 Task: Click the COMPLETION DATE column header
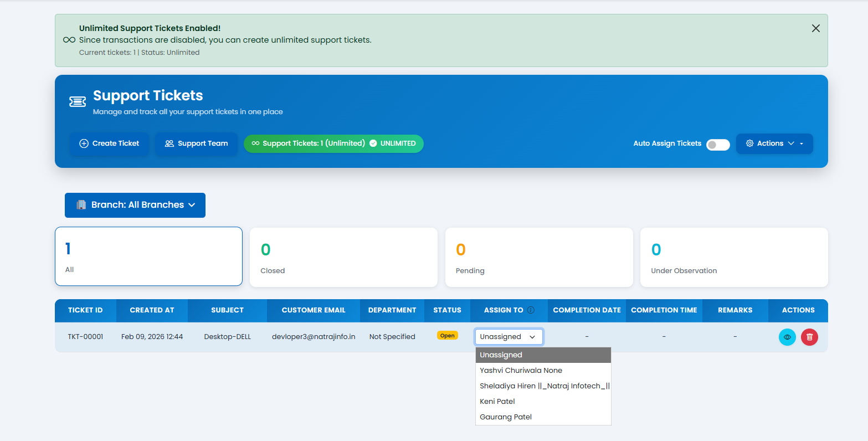[x=587, y=310]
